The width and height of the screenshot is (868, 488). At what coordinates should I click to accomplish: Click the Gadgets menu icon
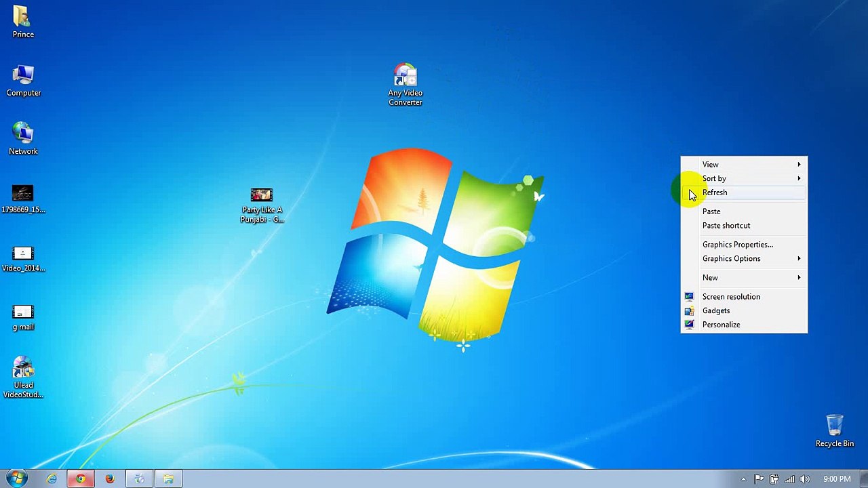click(690, 310)
